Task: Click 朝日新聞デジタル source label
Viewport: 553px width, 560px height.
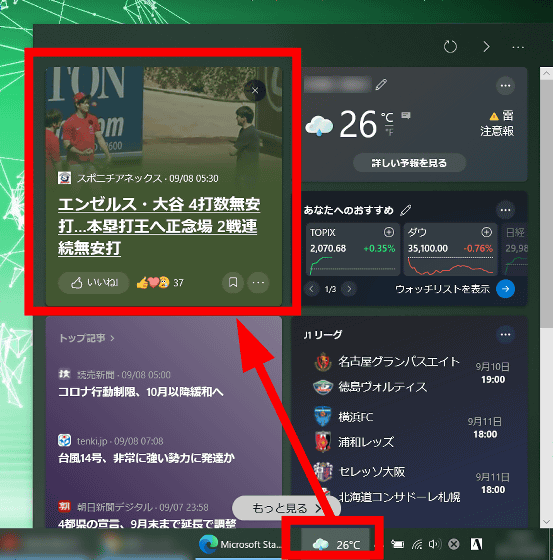Action: [x=115, y=507]
